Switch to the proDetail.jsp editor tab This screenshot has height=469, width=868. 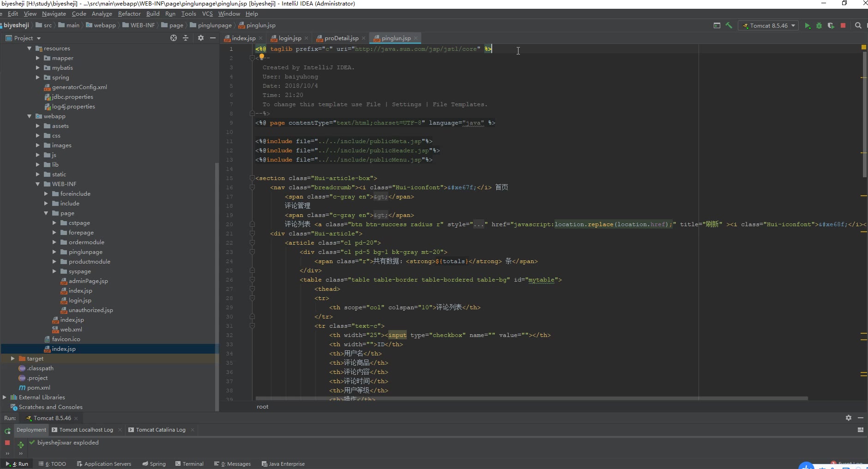click(x=341, y=38)
